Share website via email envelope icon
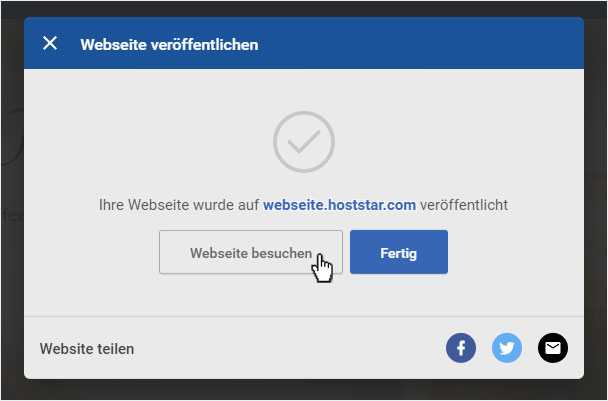Screen dimensions: 608x401 (553, 348)
